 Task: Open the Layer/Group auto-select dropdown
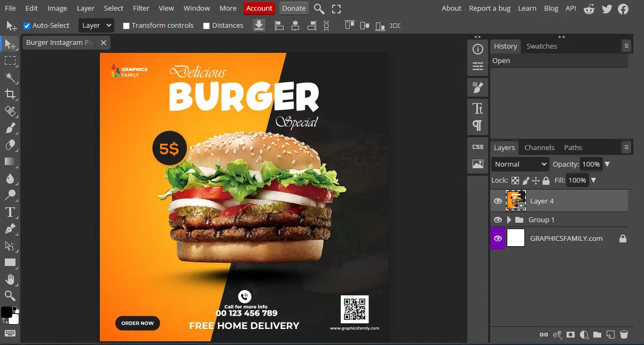tap(97, 25)
